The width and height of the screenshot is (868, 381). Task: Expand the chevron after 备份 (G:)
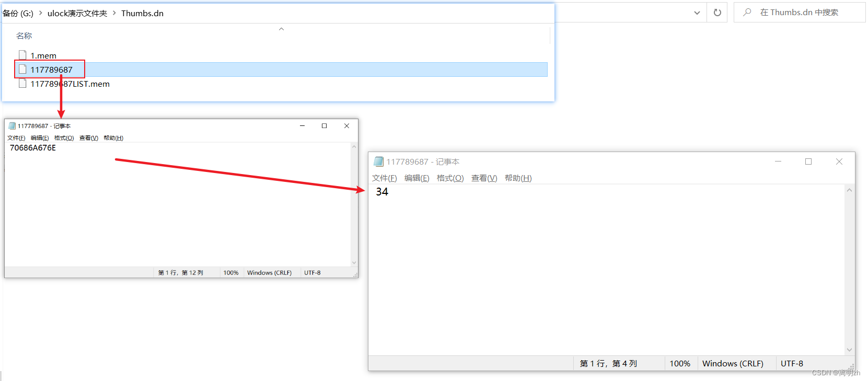[x=40, y=13]
